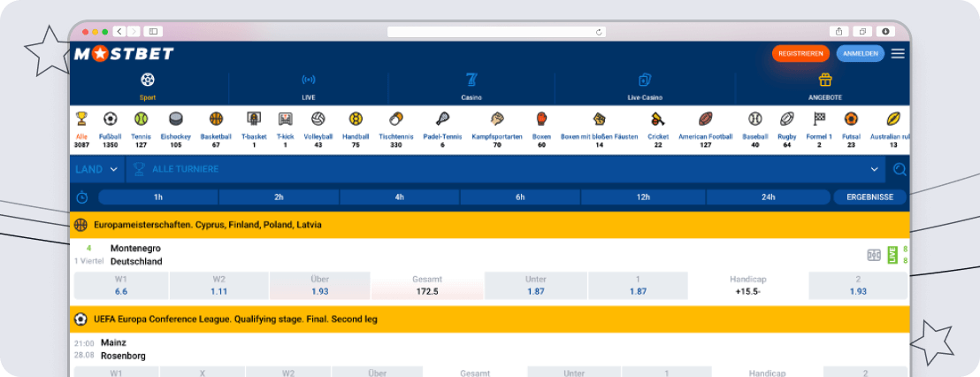
Task: Bet on W2 odds 1.11
Action: 218,286
